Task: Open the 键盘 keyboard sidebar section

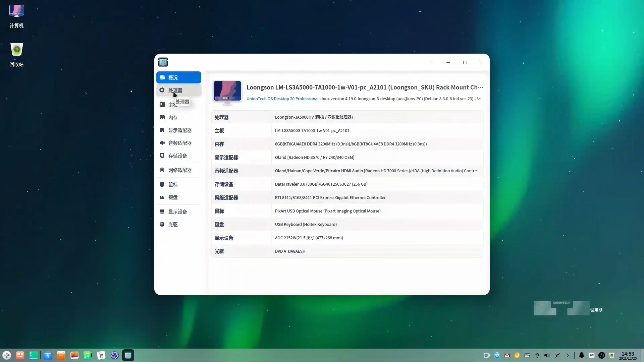Action: pyautogui.click(x=178, y=197)
